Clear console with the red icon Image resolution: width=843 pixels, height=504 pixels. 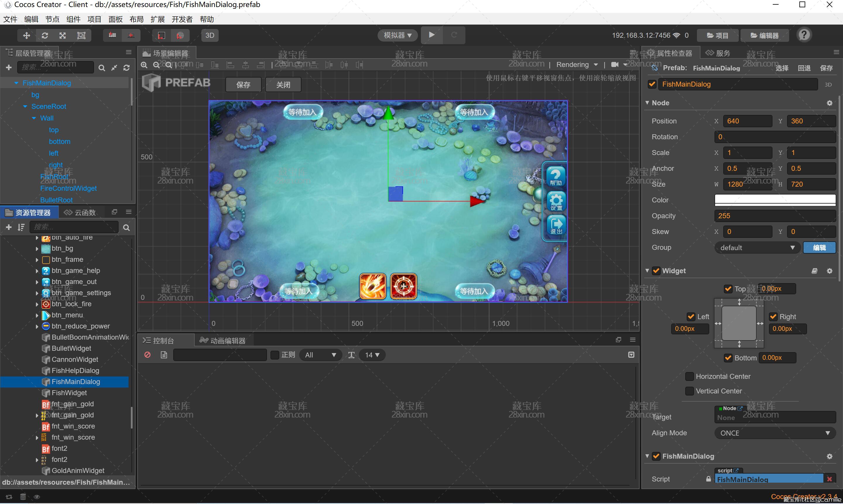(x=148, y=355)
